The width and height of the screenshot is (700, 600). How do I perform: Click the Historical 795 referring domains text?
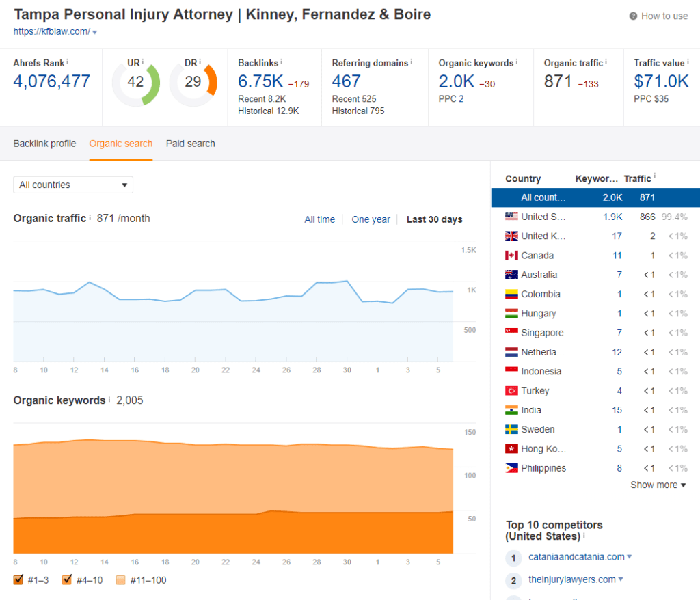pos(358,111)
